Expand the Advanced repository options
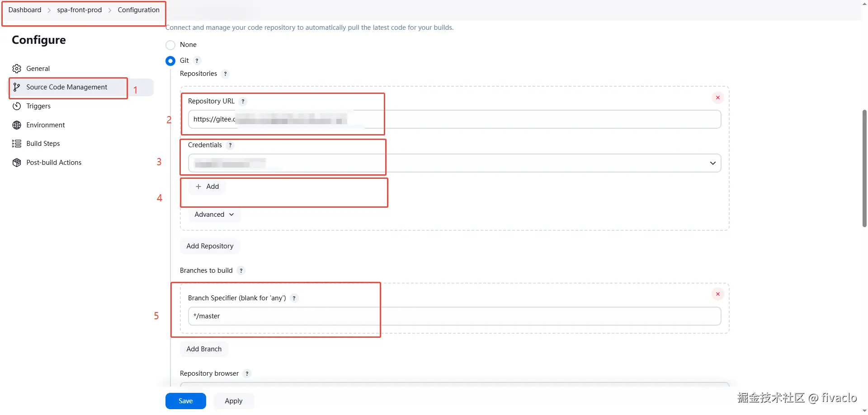Image resolution: width=868 pixels, height=415 pixels. [214, 214]
